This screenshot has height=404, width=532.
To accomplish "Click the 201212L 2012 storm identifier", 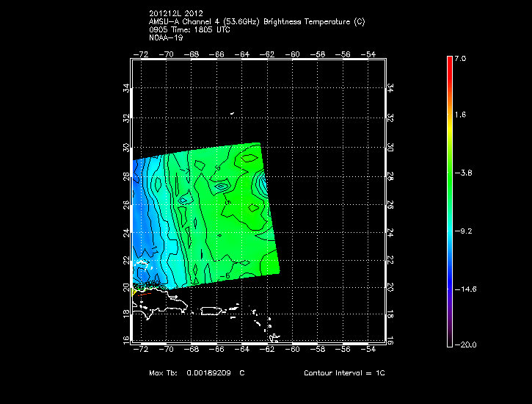I will click(177, 14).
